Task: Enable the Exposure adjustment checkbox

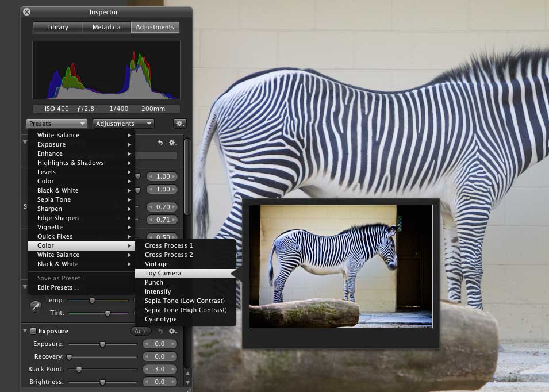Action: click(x=33, y=331)
